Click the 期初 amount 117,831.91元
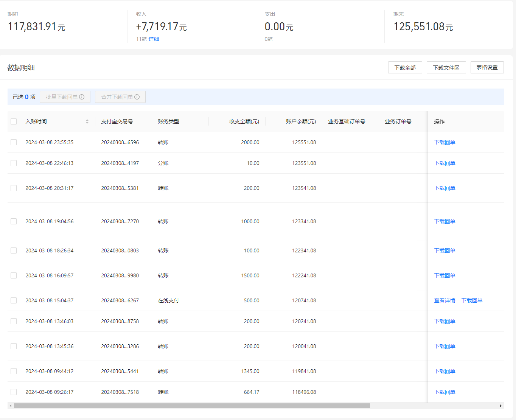516x420 pixels. click(x=36, y=26)
